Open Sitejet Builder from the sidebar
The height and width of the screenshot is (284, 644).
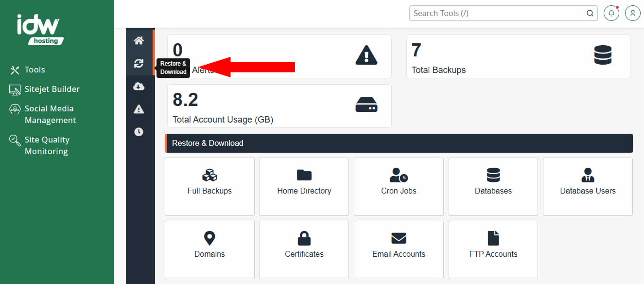click(x=52, y=89)
